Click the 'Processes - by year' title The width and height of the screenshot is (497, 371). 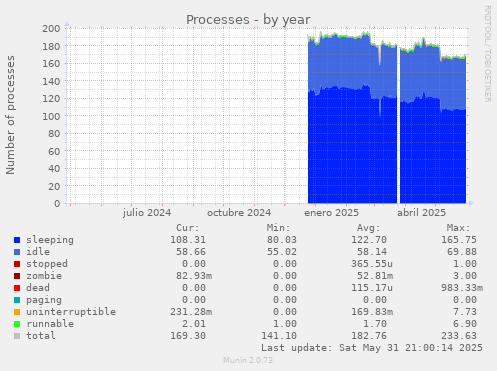pyautogui.click(x=248, y=20)
